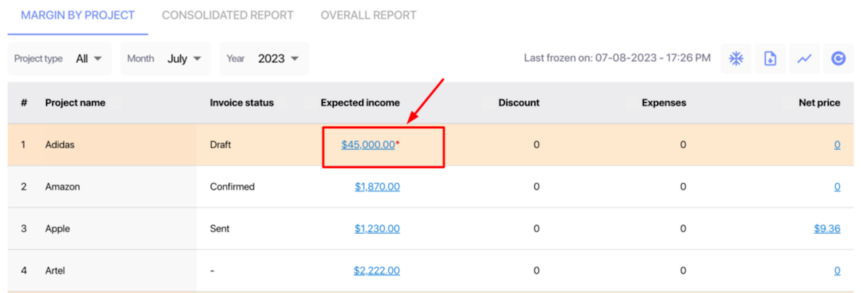Switch to Margin by Project tab

pos(78,15)
